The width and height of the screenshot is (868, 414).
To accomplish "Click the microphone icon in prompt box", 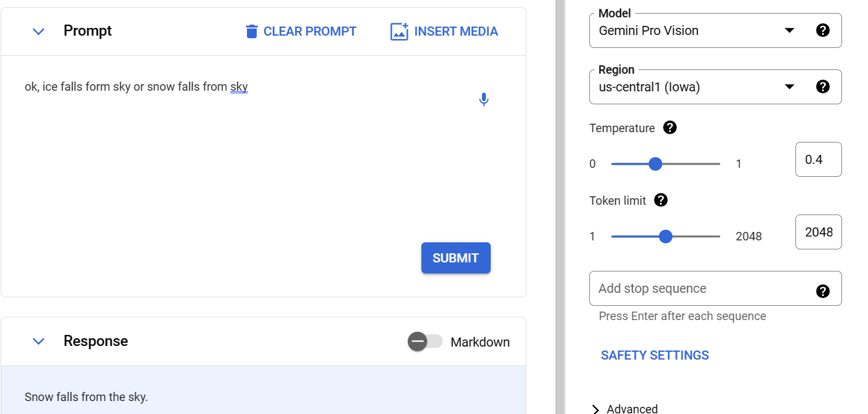I will pyautogui.click(x=484, y=100).
